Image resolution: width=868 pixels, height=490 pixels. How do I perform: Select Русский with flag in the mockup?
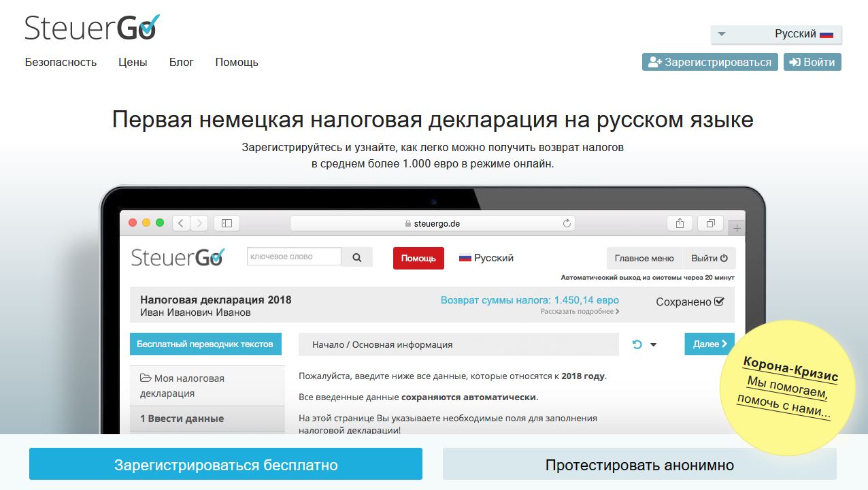tap(486, 258)
